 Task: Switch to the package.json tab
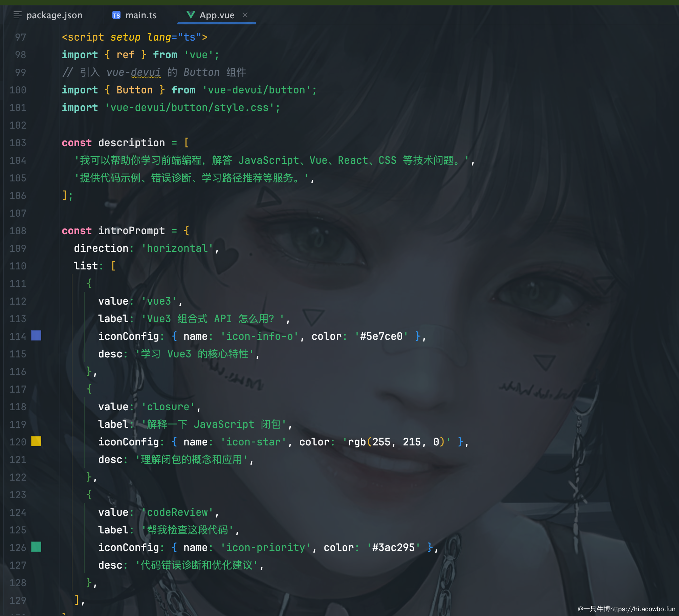pos(54,15)
